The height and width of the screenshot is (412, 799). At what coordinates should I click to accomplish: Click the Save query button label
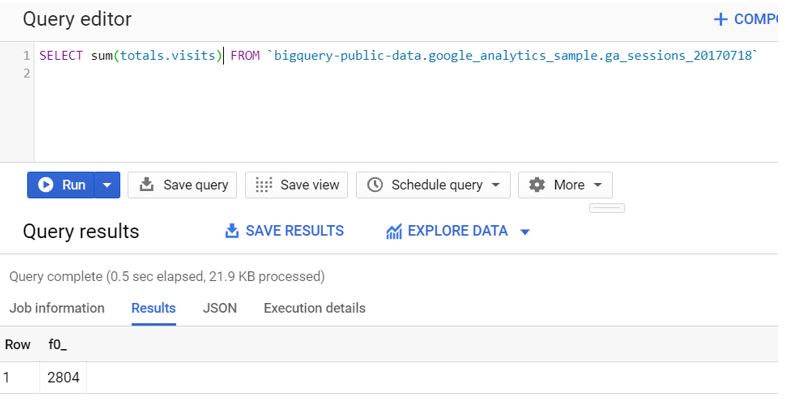(x=196, y=185)
